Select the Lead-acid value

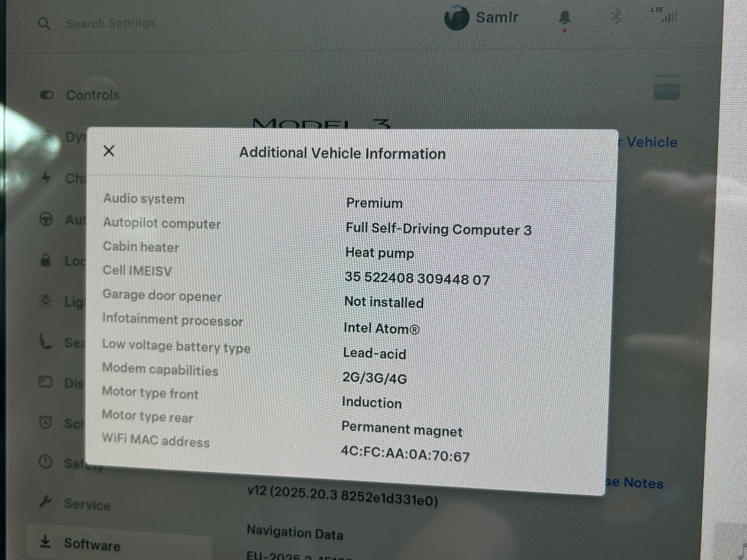click(374, 353)
